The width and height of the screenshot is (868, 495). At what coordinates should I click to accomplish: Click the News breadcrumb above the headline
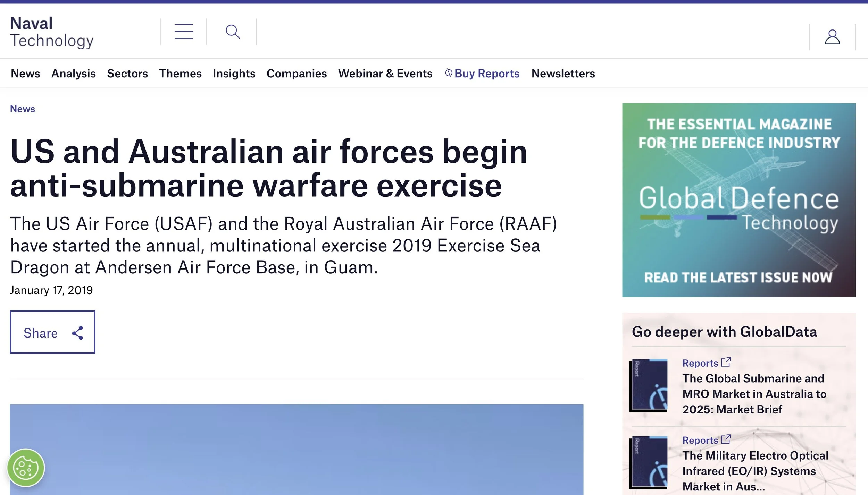click(23, 109)
